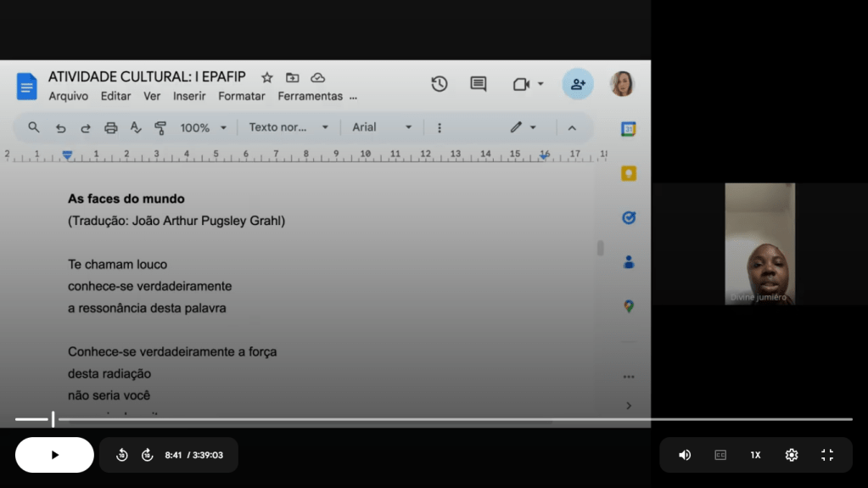Toggle closed captions on the video

[x=720, y=455]
